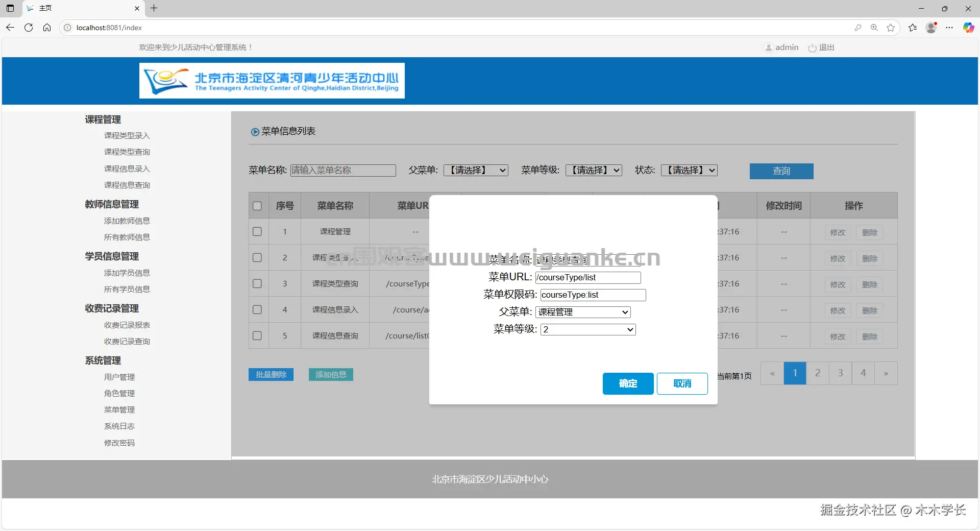Go to page 2 in pagination

(x=818, y=373)
